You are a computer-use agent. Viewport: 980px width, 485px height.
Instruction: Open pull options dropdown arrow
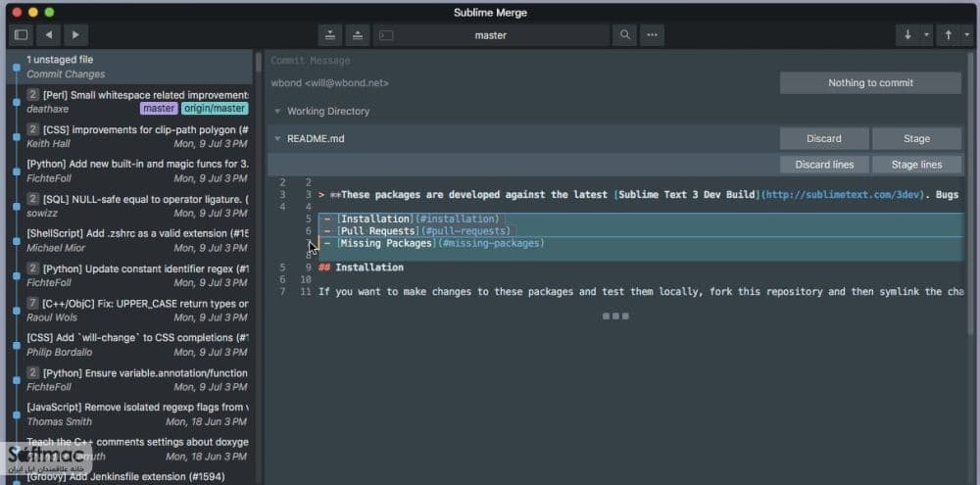[926, 35]
